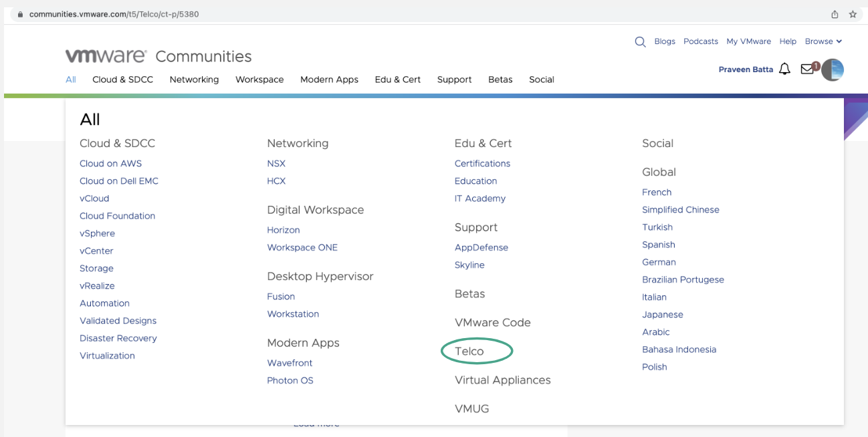Open the VMware Code heading link

coord(492,323)
